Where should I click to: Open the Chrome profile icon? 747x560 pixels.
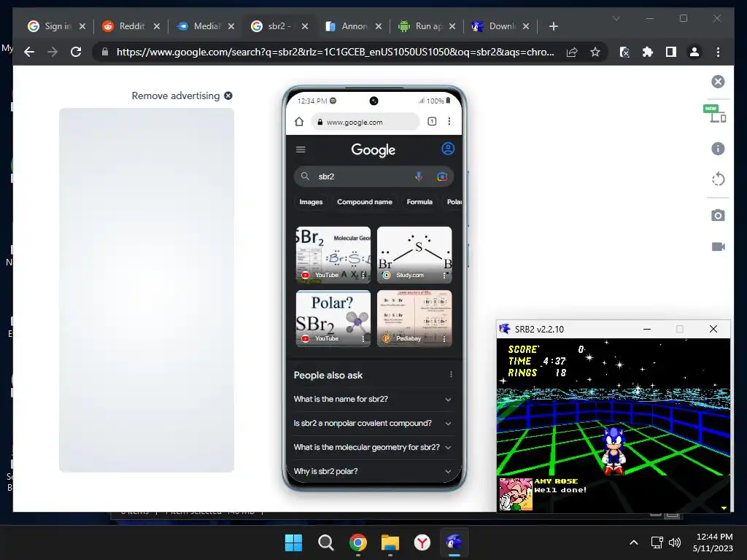tap(694, 52)
